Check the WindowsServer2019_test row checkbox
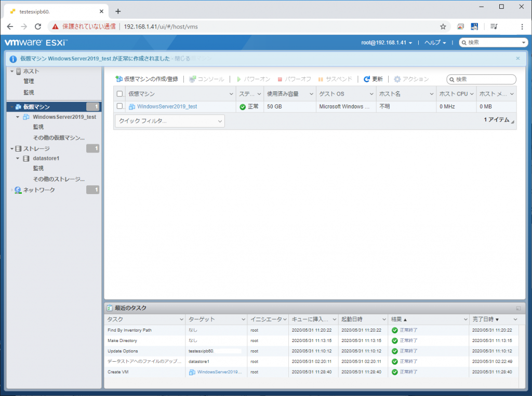 [119, 106]
